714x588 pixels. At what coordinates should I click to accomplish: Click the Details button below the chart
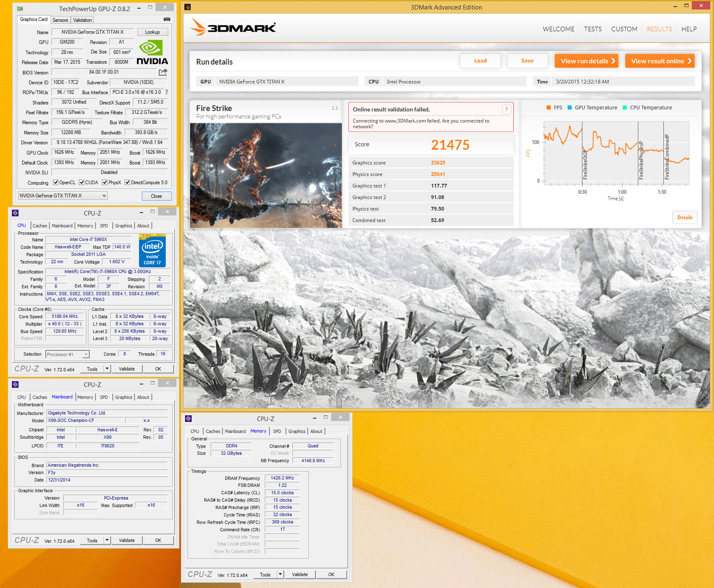pos(685,218)
